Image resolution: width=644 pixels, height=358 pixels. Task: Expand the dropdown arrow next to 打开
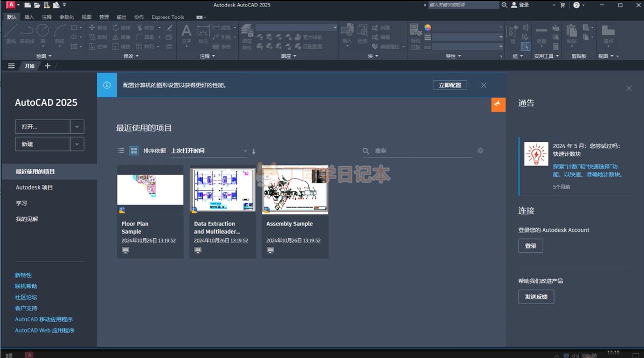click(x=77, y=127)
